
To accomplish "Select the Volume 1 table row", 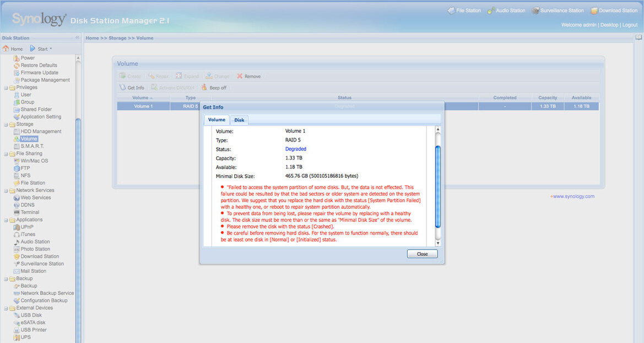I will tap(358, 106).
